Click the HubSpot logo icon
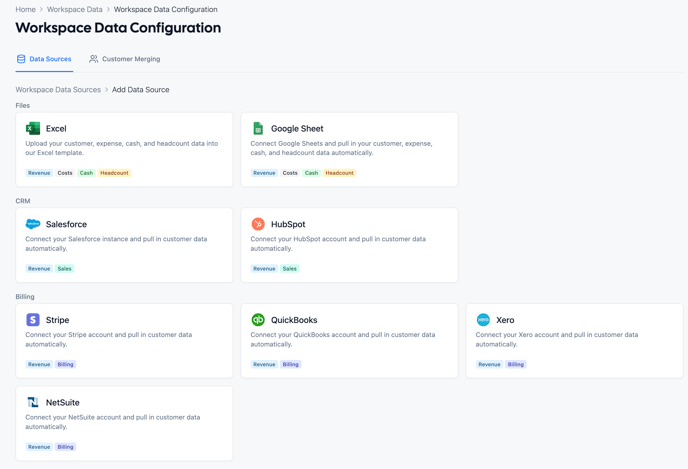 tap(258, 224)
